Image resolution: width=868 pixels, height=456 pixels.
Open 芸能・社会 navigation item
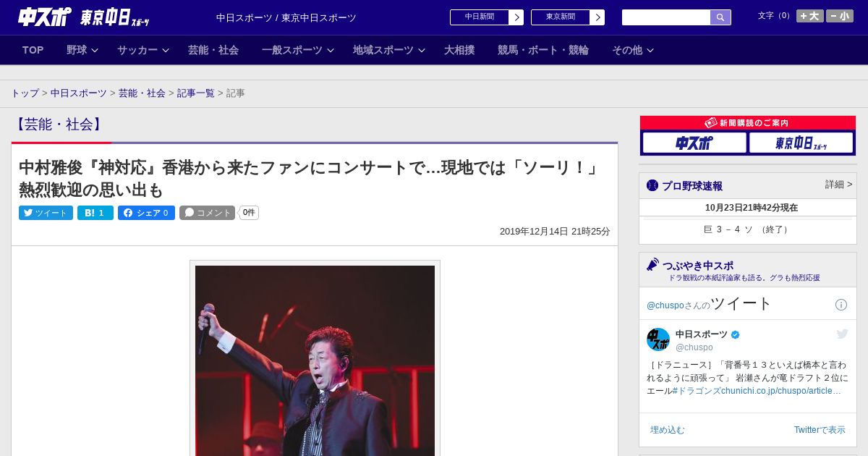(213, 50)
